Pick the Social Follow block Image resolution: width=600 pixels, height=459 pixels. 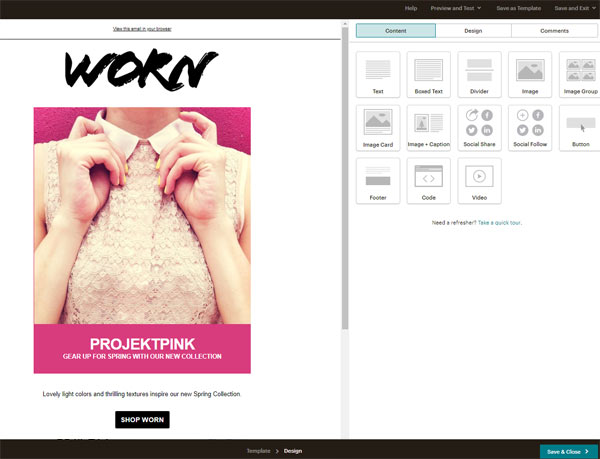(530, 127)
